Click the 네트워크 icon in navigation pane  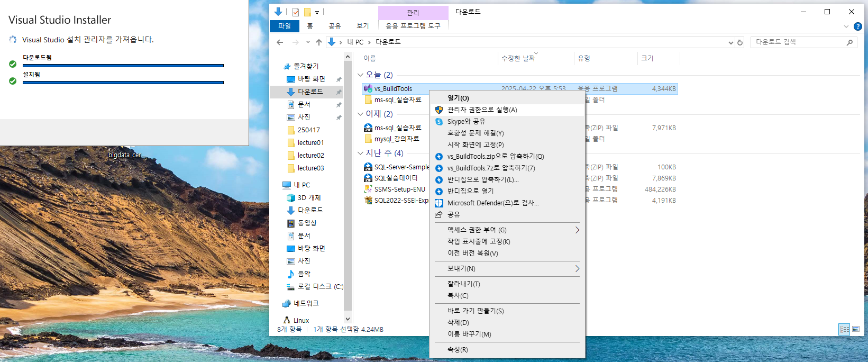pyautogui.click(x=287, y=303)
